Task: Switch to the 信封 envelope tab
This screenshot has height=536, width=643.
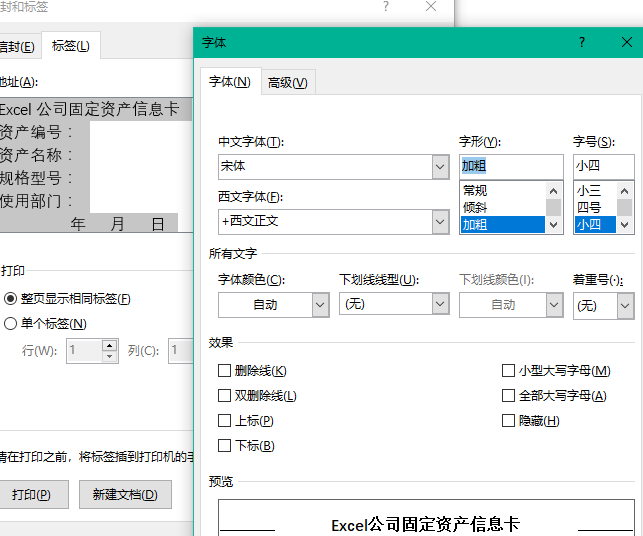Action: pos(18,46)
